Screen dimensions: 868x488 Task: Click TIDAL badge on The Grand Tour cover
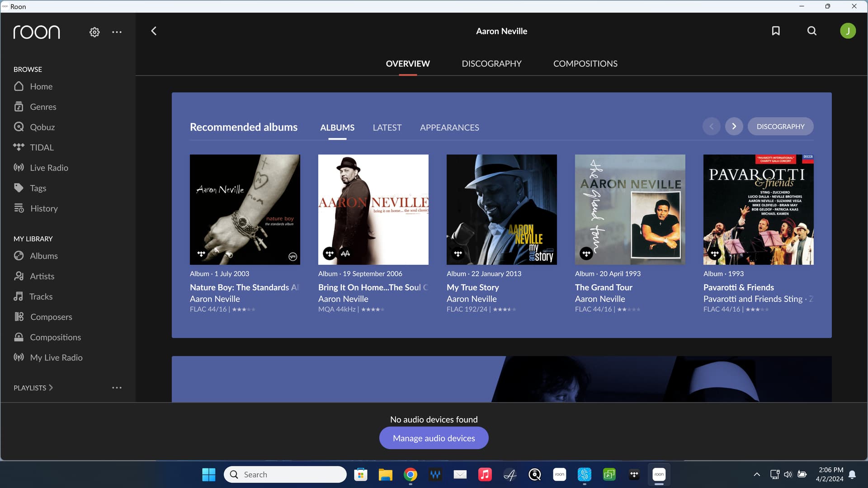586,253
